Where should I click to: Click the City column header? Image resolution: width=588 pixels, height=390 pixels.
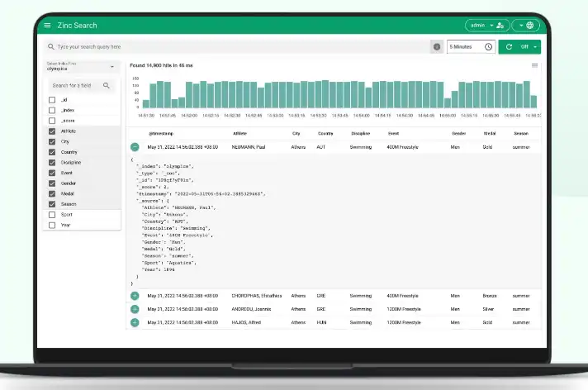(x=296, y=134)
